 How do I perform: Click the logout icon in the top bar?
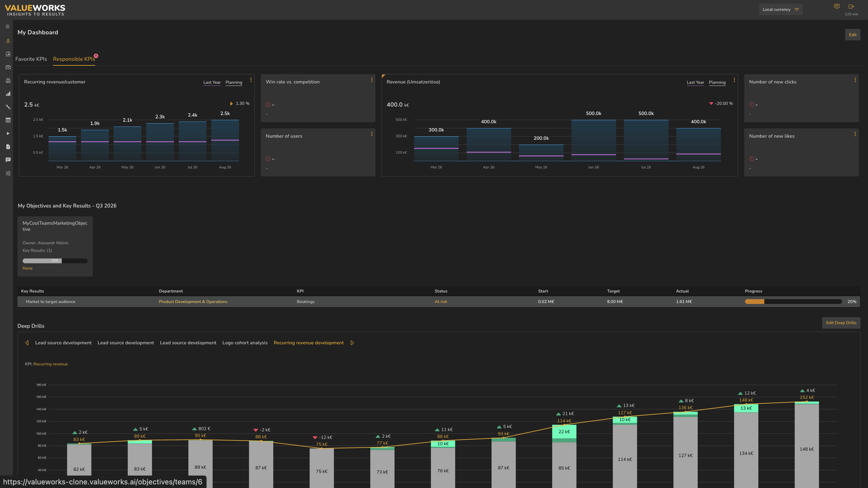coord(851,6)
